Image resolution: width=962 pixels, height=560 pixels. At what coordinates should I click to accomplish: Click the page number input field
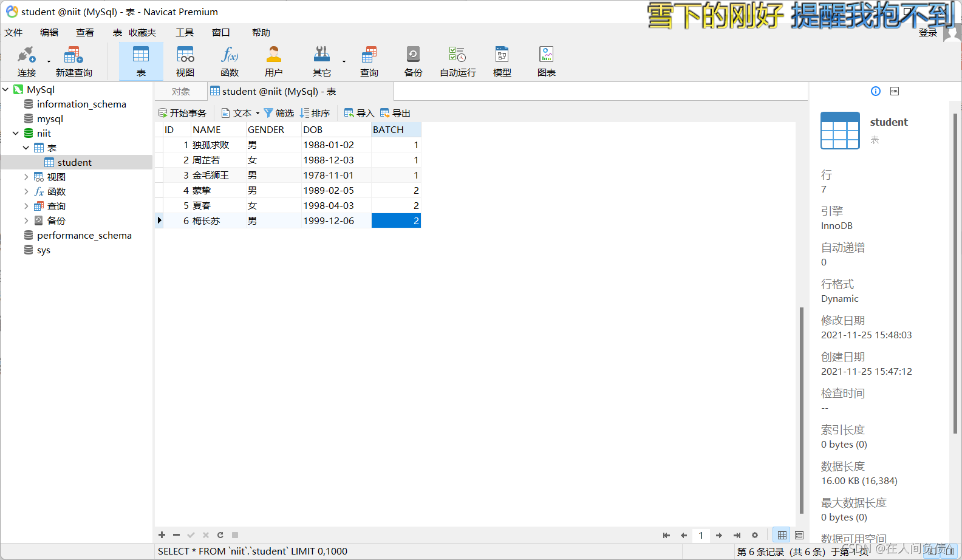(701, 535)
